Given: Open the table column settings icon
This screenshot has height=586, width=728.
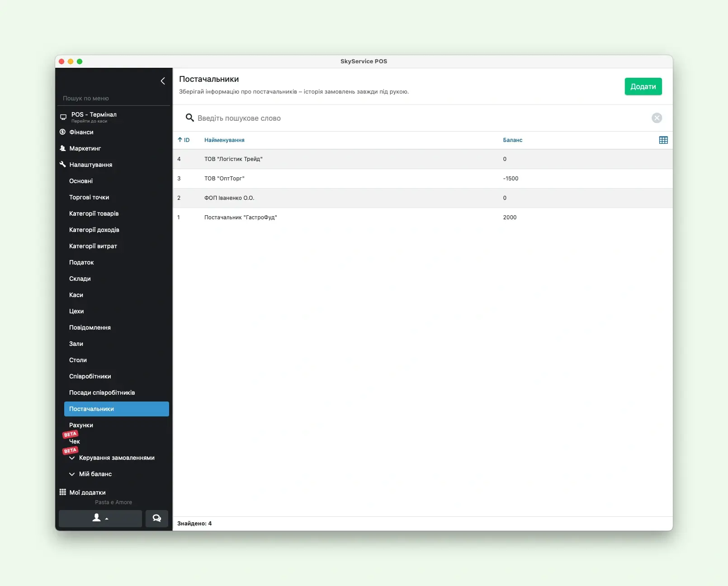Looking at the screenshot, I should pyautogui.click(x=663, y=140).
